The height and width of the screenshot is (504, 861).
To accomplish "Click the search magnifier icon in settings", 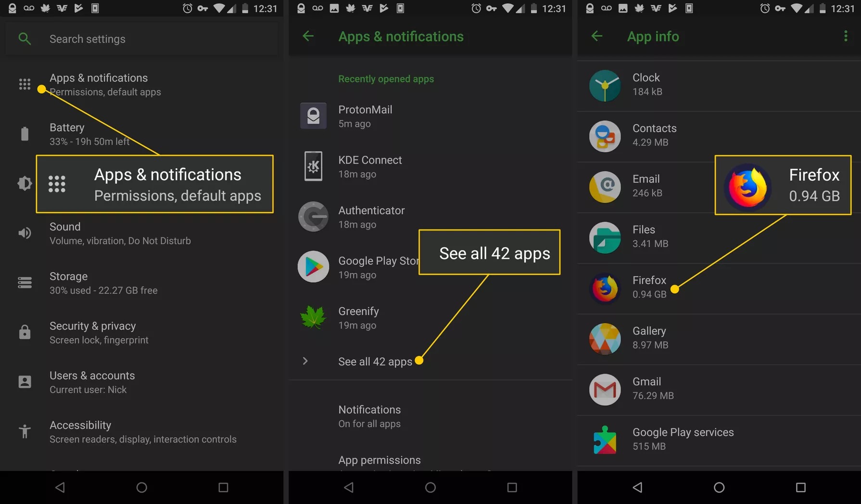I will coord(25,39).
